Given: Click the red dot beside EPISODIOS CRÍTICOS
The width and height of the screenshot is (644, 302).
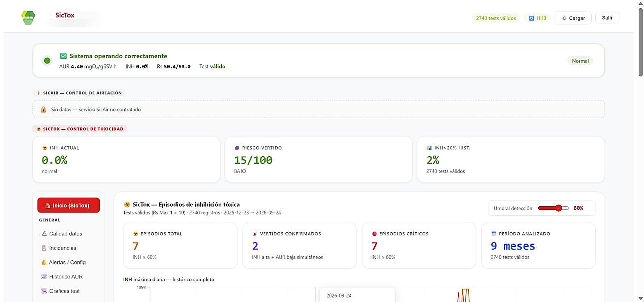Looking at the screenshot, I should [x=375, y=233].
